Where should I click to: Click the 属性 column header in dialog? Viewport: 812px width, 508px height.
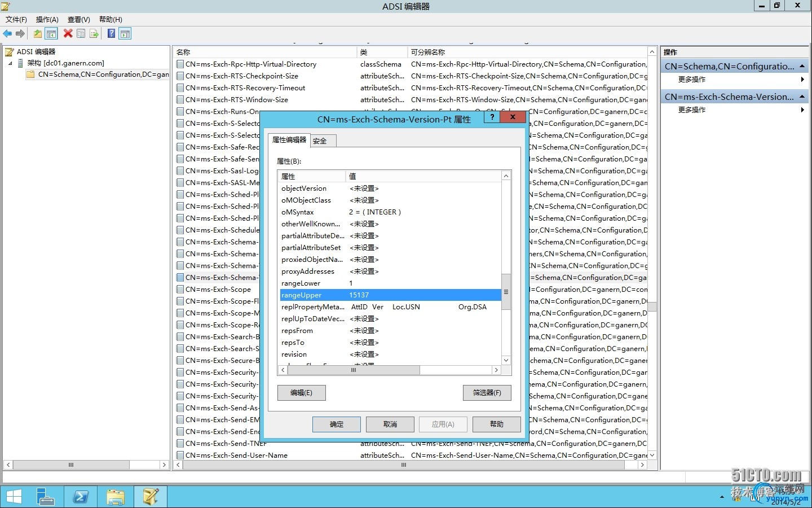click(312, 176)
